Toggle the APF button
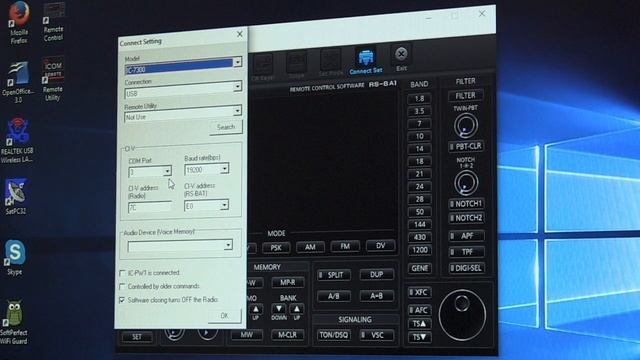640x360 pixels. [x=466, y=236]
